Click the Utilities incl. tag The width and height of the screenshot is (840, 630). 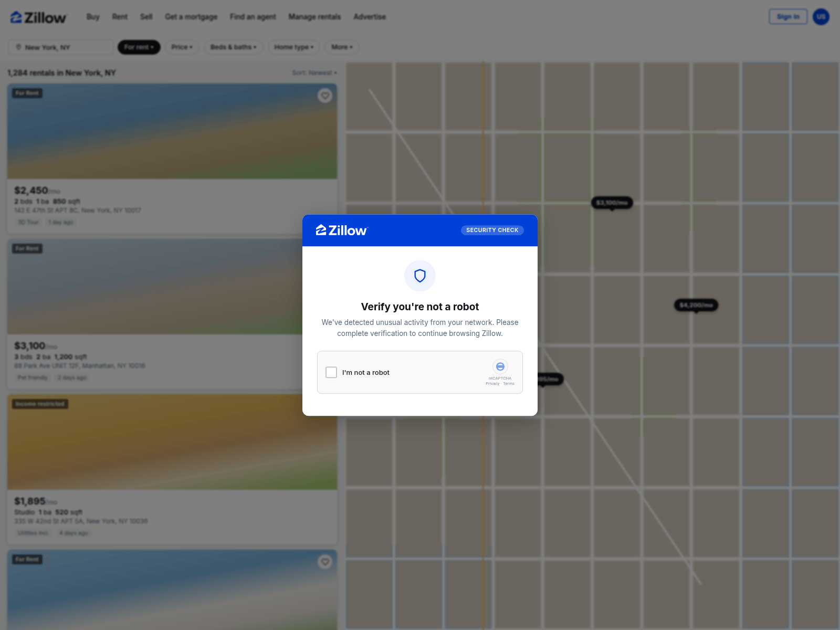33,533
